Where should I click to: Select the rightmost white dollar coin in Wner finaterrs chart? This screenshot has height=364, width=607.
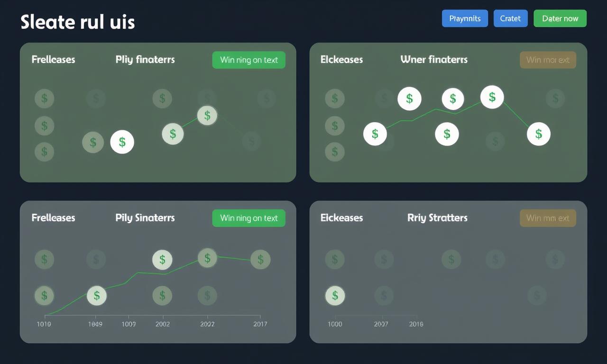[538, 134]
